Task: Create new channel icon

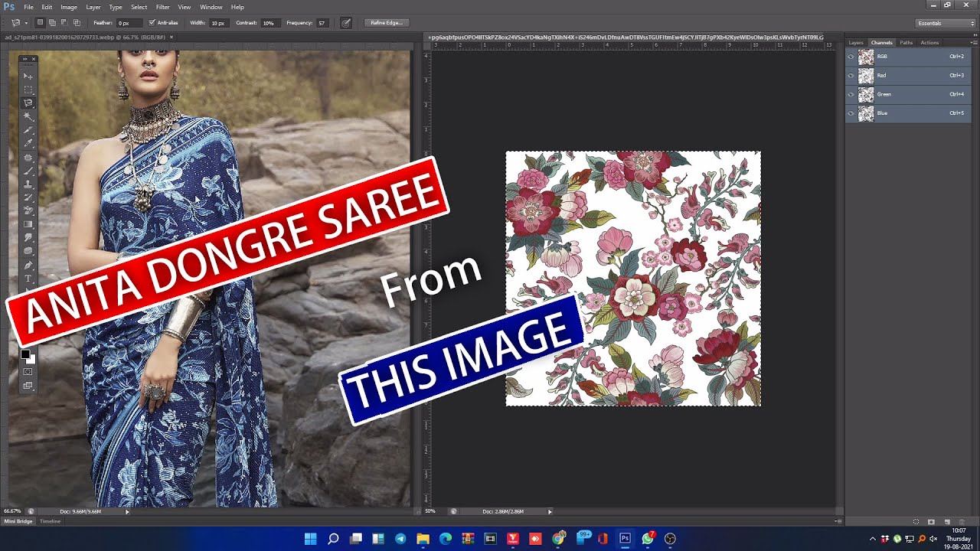Action: coord(946,522)
